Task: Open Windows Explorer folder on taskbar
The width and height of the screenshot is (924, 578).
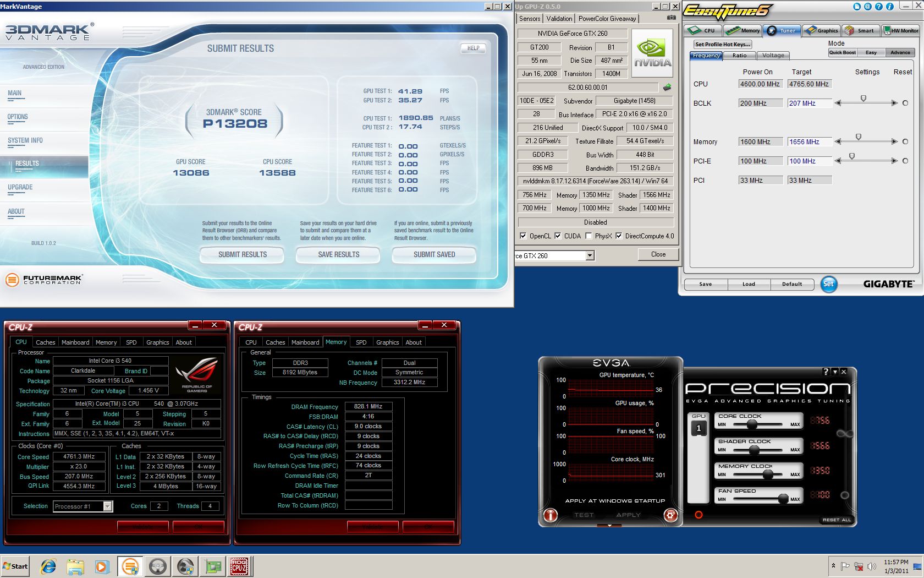Action: [x=75, y=566]
